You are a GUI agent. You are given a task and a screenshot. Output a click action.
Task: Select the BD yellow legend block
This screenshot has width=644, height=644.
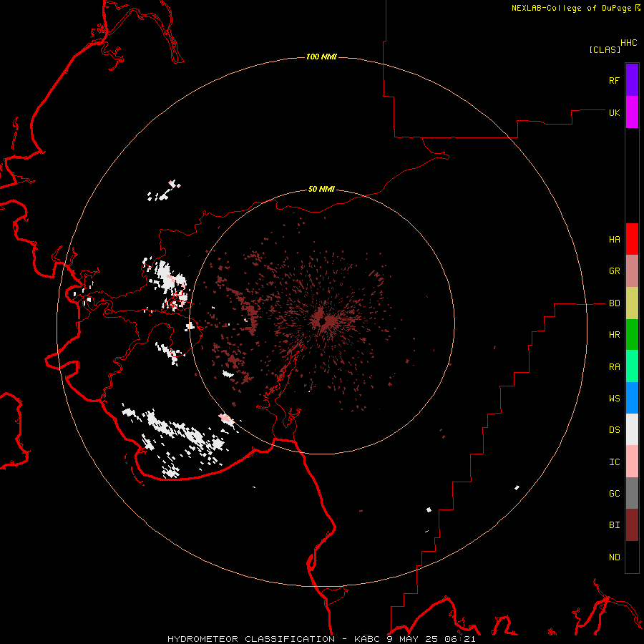[x=632, y=303]
